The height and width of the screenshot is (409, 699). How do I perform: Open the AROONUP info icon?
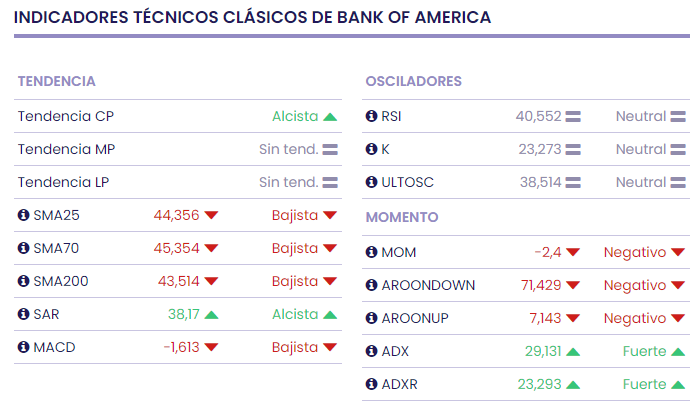click(x=372, y=318)
